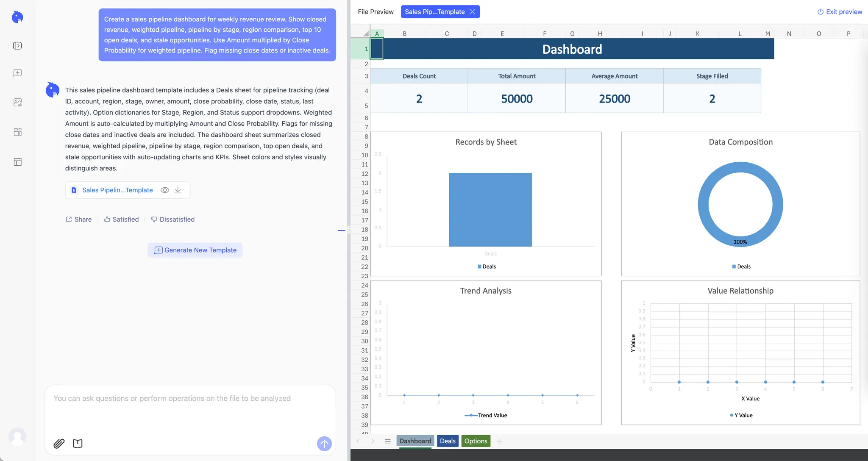Click the Total Amount value 50000
The width and height of the screenshot is (868, 461).
(517, 98)
